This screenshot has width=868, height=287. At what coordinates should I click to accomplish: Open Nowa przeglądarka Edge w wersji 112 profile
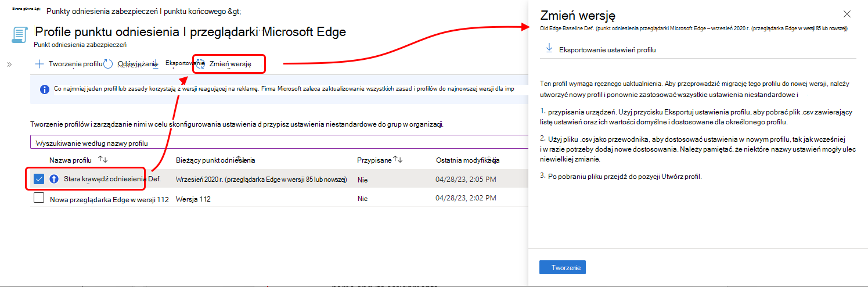(x=109, y=199)
